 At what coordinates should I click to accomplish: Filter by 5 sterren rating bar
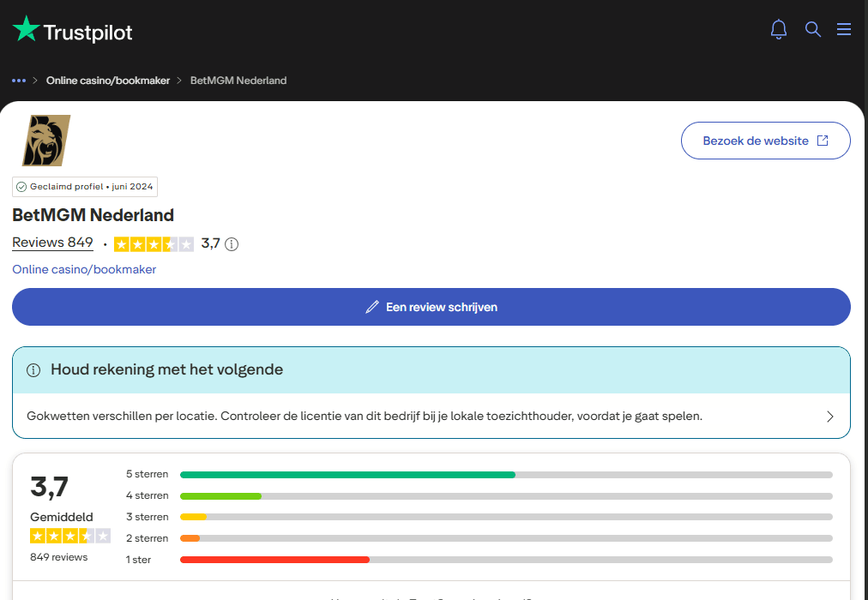click(507, 475)
